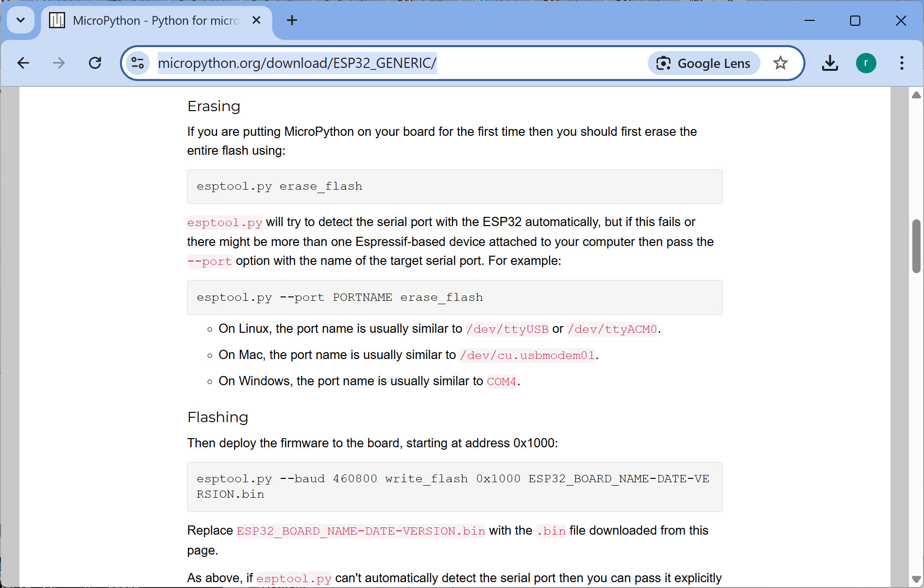Click the /dev/ttyUSB inline code
The image size is (924, 588).
point(507,329)
